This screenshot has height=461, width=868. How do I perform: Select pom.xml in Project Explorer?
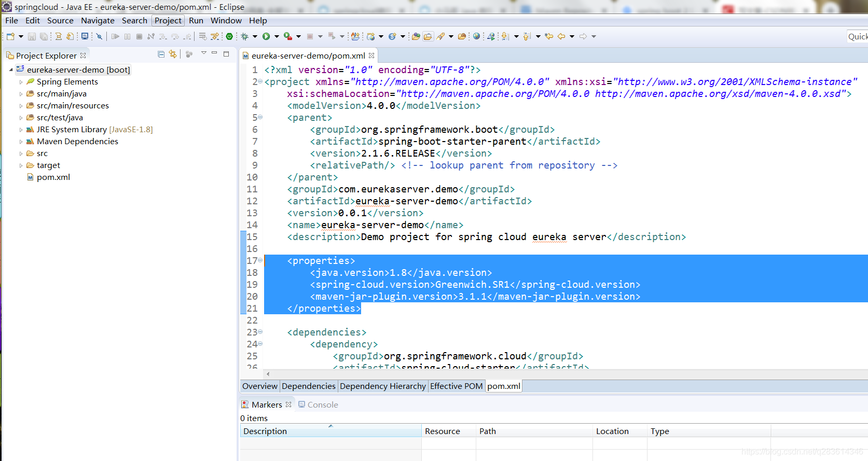[x=53, y=177]
